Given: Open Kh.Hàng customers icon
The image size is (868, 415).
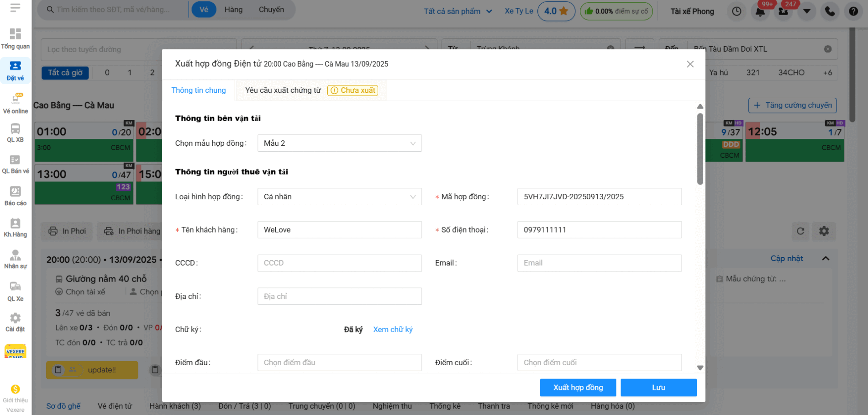Looking at the screenshot, I should point(15,223).
